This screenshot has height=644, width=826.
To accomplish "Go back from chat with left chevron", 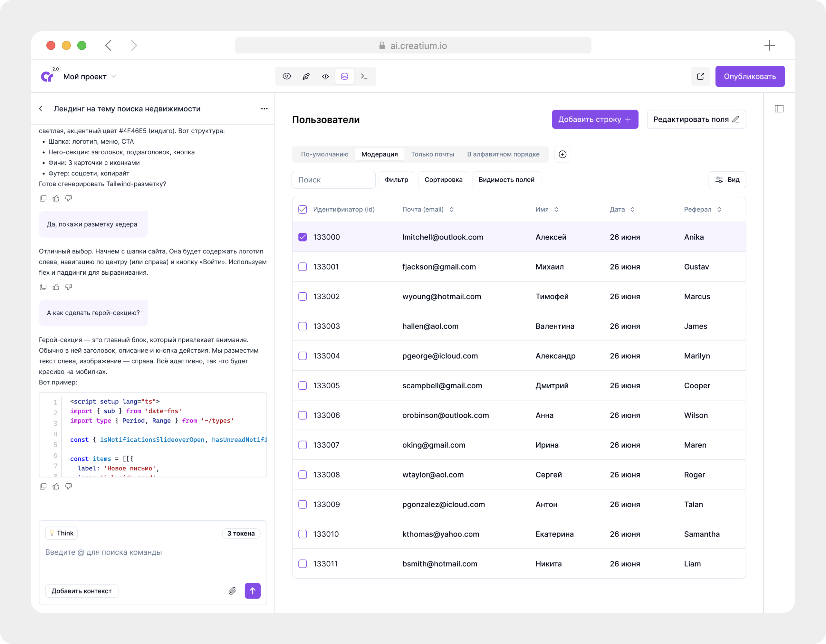I will coord(41,109).
